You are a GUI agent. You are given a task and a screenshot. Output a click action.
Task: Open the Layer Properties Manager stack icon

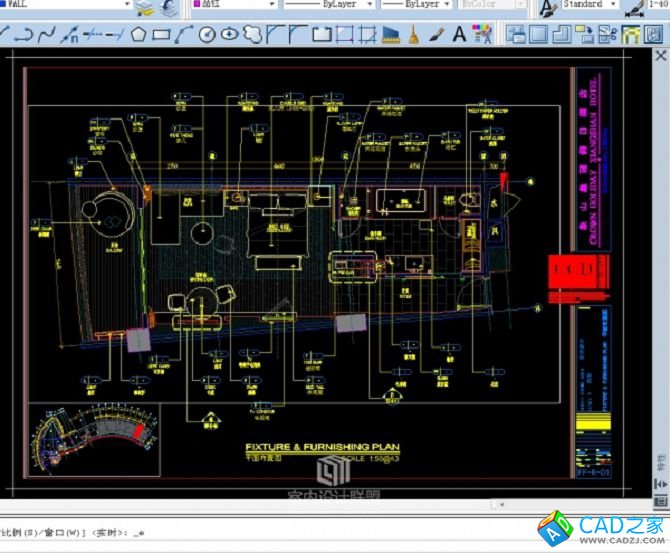pos(146,8)
